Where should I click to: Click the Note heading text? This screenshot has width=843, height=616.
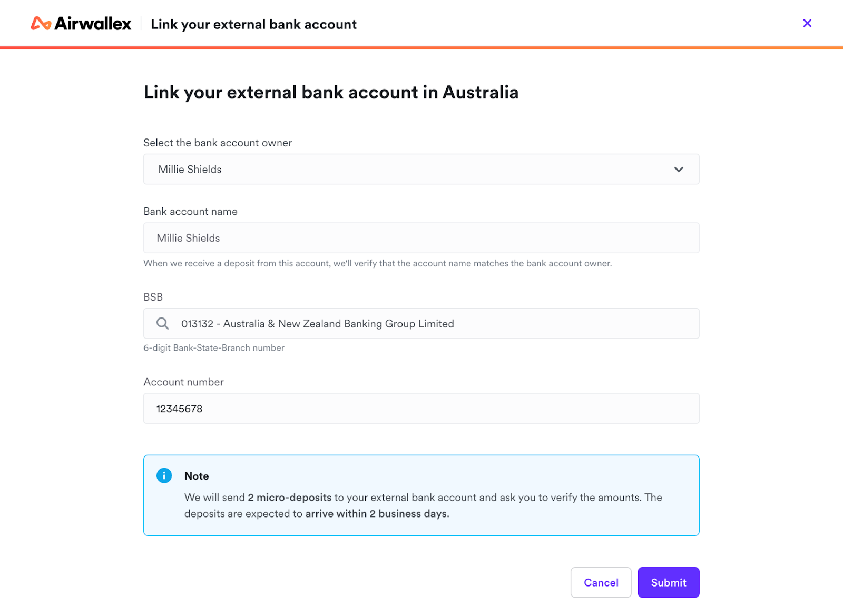point(197,476)
